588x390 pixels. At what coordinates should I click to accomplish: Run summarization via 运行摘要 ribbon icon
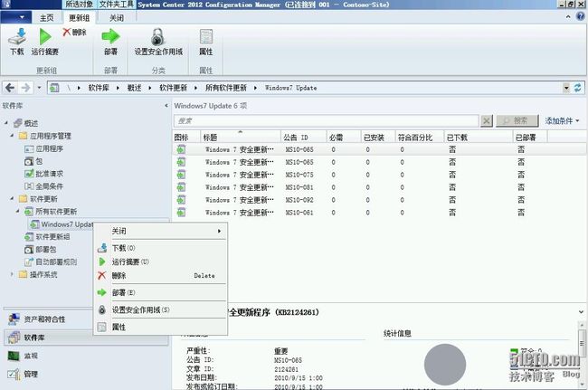click(x=45, y=37)
